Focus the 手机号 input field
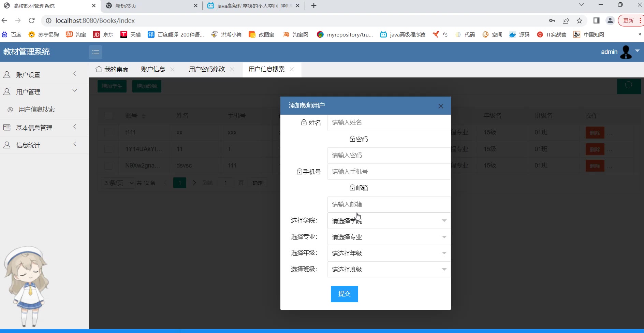The height and width of the screenshot is (333, 644). coord(389,172)
